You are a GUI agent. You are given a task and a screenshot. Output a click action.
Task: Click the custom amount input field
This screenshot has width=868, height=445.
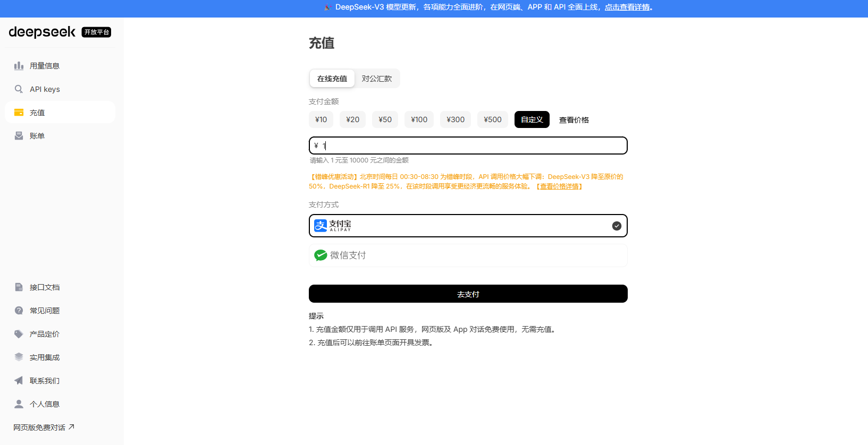468,146
